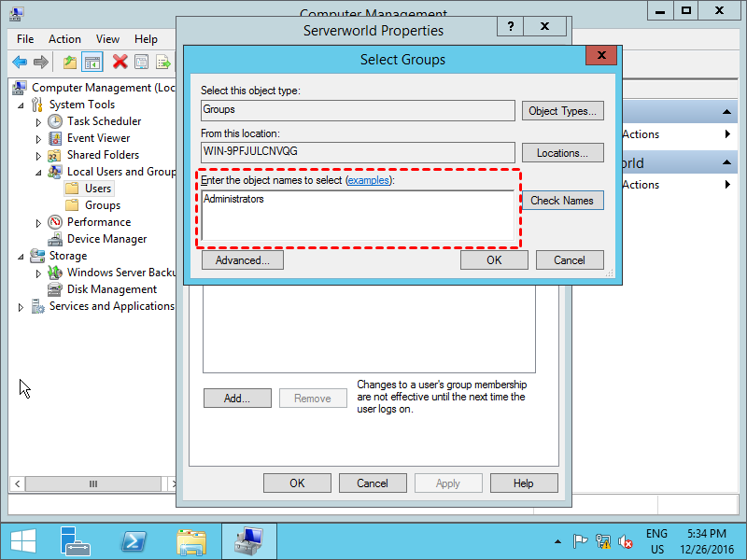Image resolution: width=747 pixels, height=560 pixels.
Task: Toggle Show/Hide Console Tree toolbar icon
Action: [x=92, y=63]
